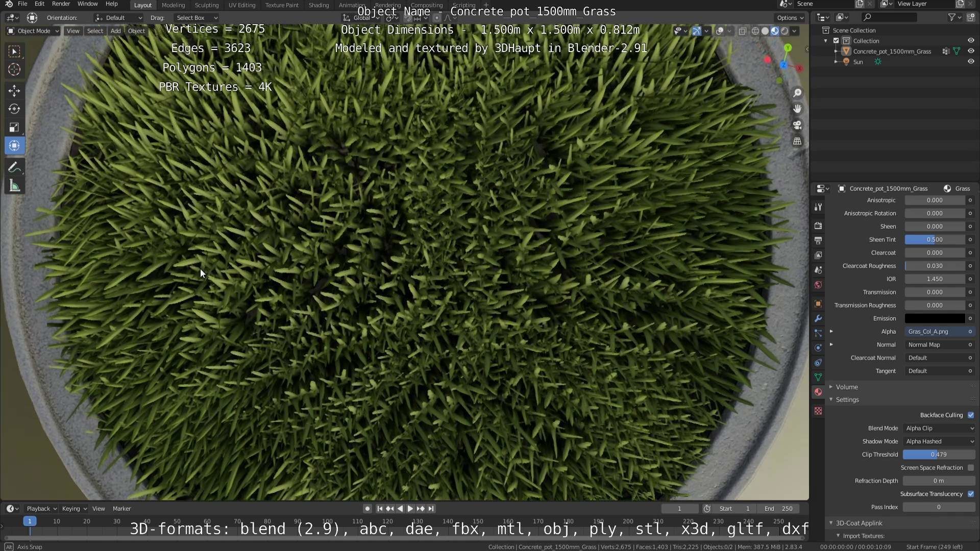Screen dimensions: 980x551
Task: Toggle the Collection exclude checkbox
Action: (836, 41)
